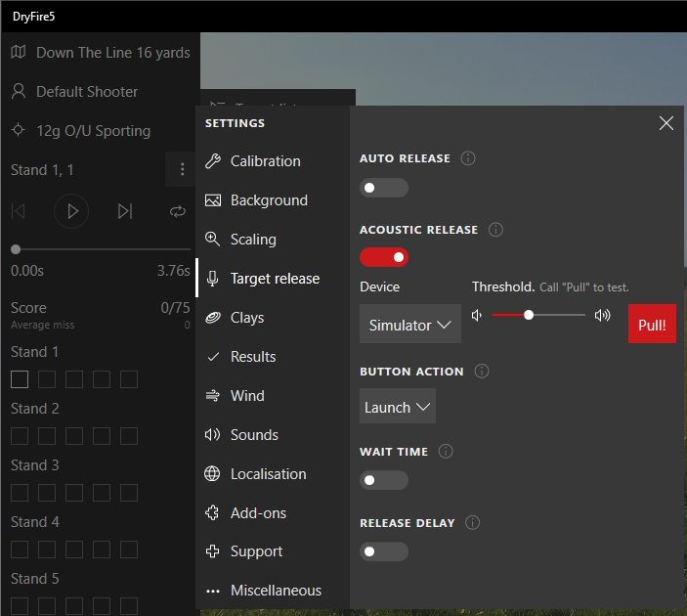Click the Acoustic Release info icon
This screenshot has width=687, height=616.
point(495,230)
